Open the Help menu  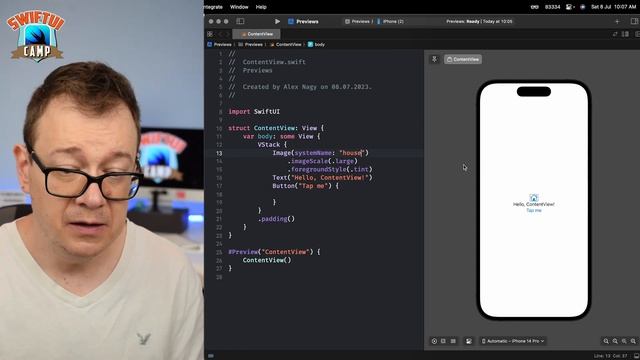coord(261,7)
